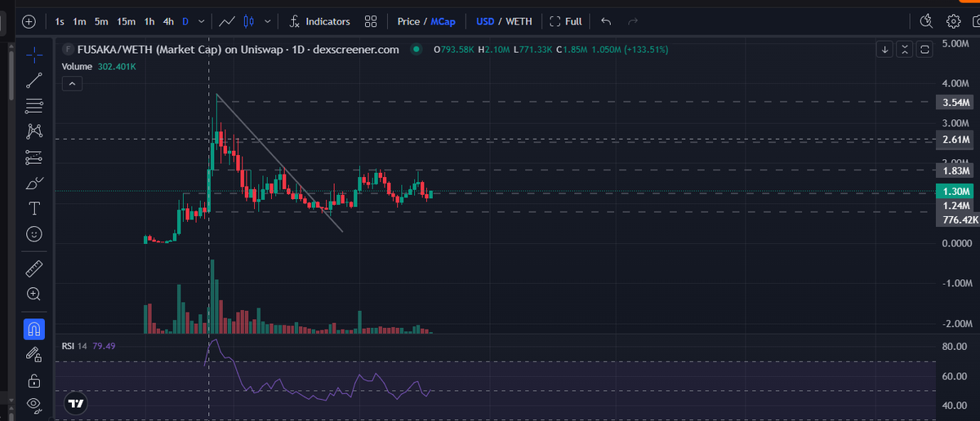Image resolution: width=980 pixels, height=421 pixels.
Task: Select the 1h timeframe
Action: click(149, 21)
